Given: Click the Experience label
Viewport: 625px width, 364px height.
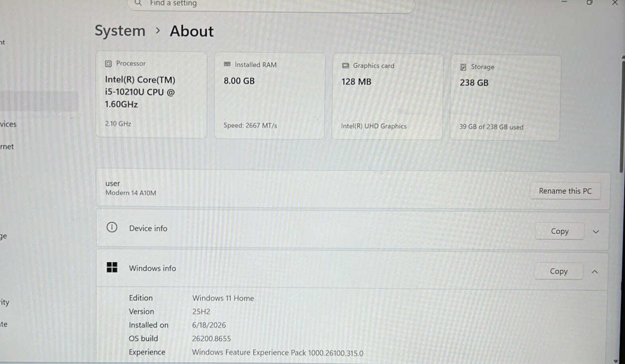Looking at the screenshot, I should point(147,352).
